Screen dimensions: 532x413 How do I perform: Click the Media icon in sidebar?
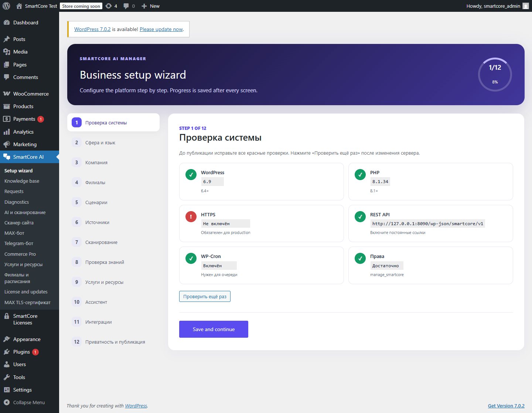point(7,52)
